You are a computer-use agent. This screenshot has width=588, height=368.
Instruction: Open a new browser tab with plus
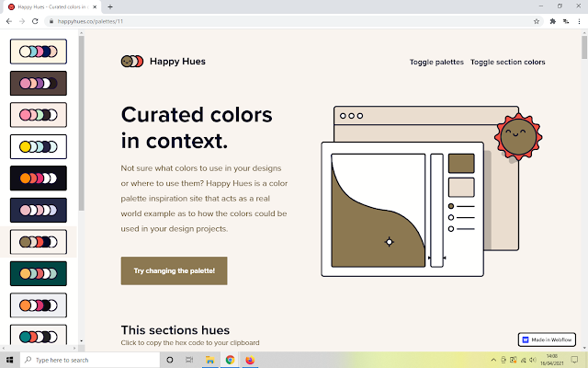click(x=110, y=6)
